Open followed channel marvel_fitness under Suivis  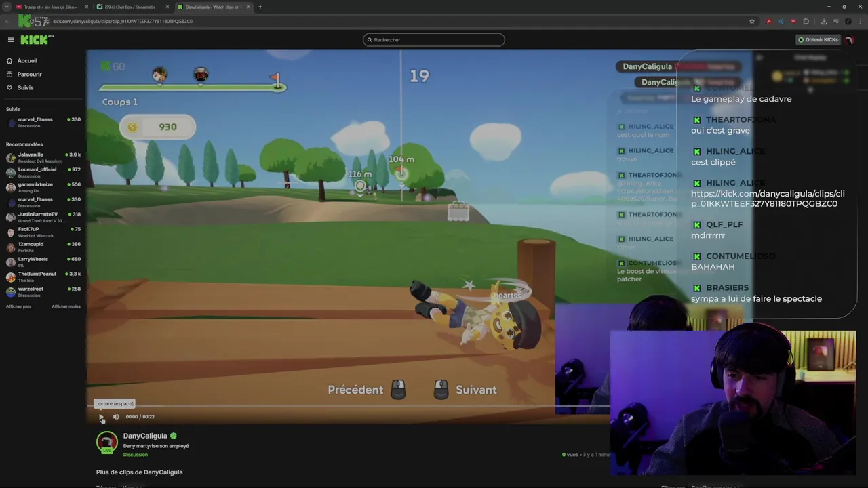coord(43,122)
